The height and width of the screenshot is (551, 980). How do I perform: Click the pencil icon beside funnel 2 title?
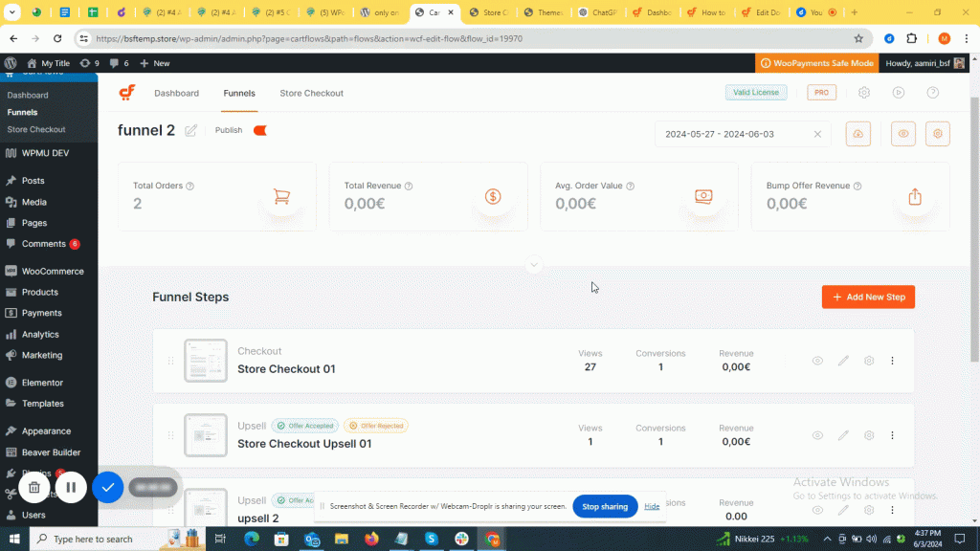191,131
